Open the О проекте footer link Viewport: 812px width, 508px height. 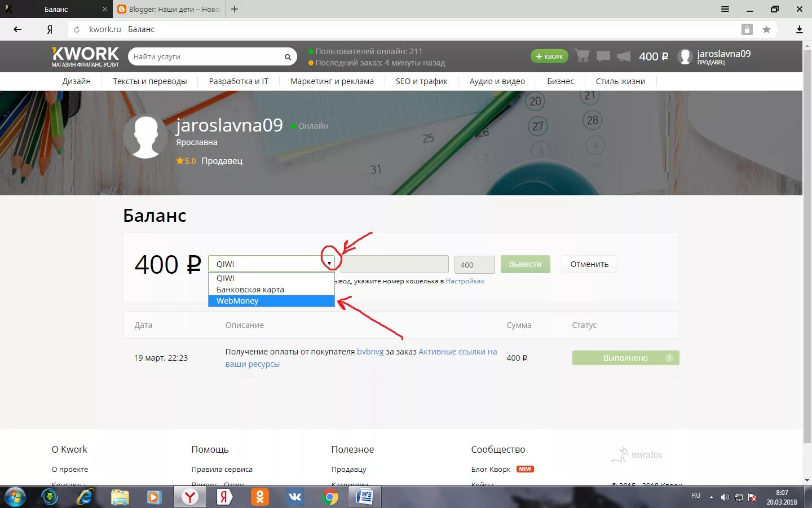[70, 469]
